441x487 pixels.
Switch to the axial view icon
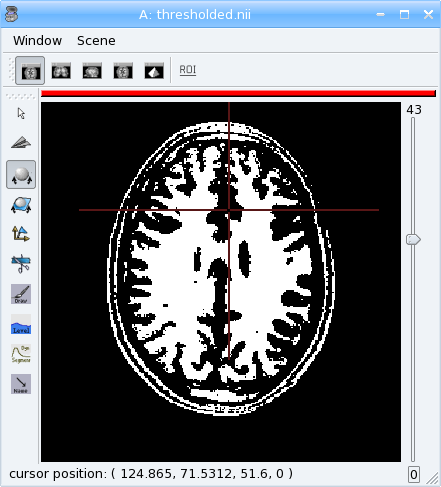tap(30, 70)
